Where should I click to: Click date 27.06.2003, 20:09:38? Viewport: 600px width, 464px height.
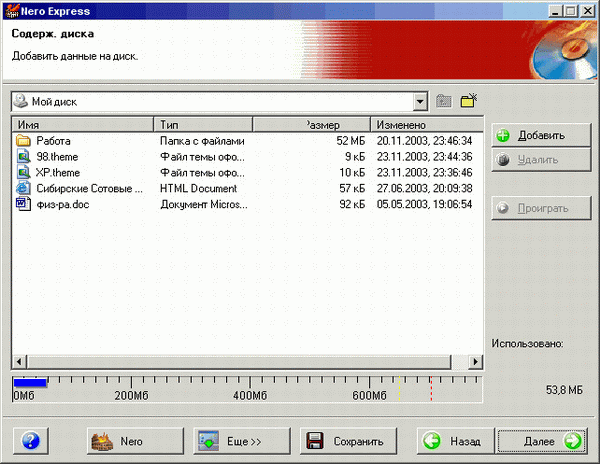click(424, 189)
